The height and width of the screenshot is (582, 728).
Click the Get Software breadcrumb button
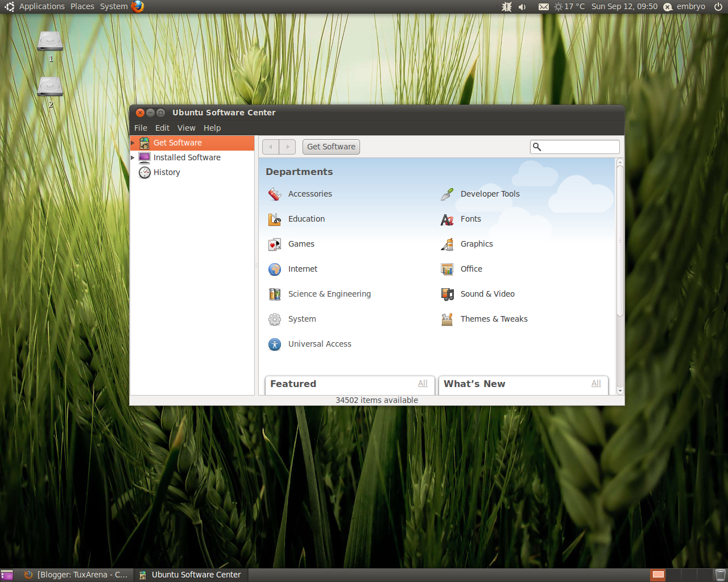(331, 147)
